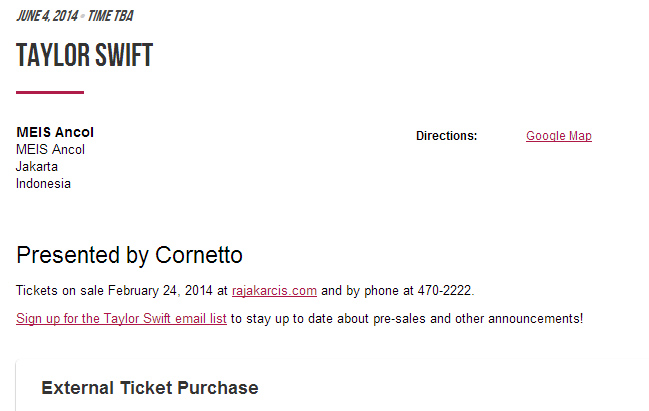Click the TAYLOR SWIFT event title
Viewport: 649px width, 411px height.
84,56
